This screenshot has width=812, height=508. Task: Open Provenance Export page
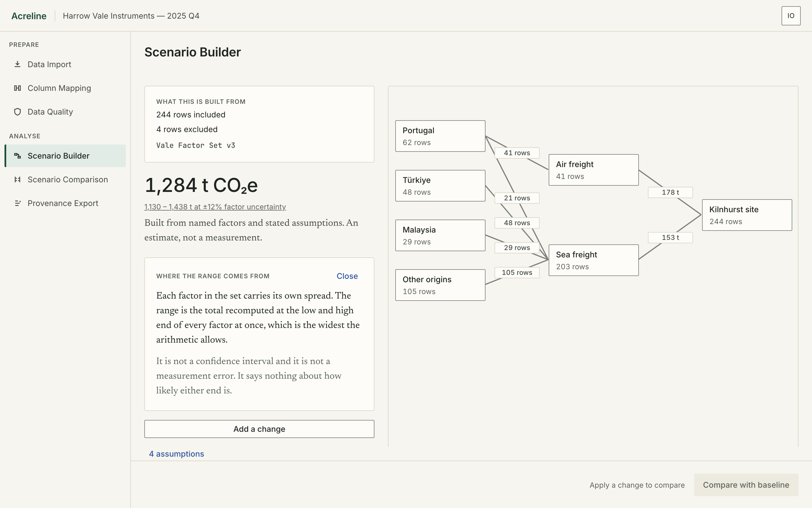[x=65, y=203]
